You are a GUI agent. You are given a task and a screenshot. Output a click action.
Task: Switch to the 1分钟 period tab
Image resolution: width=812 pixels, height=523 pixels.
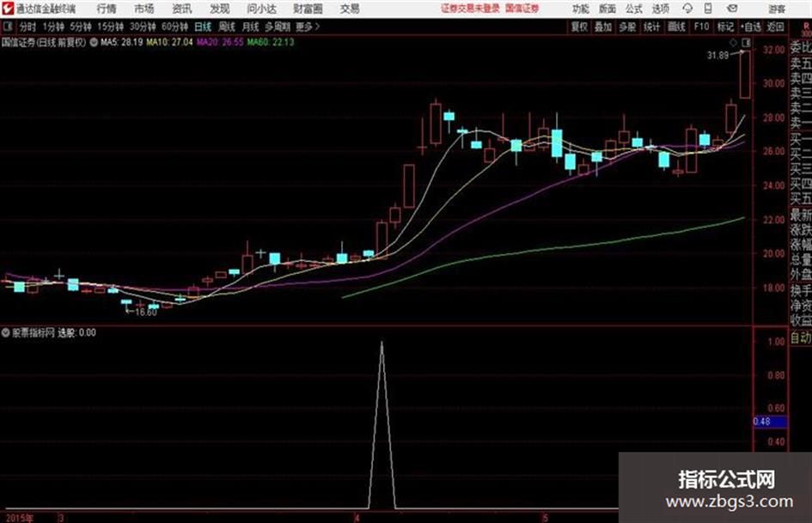click(53, 27)
